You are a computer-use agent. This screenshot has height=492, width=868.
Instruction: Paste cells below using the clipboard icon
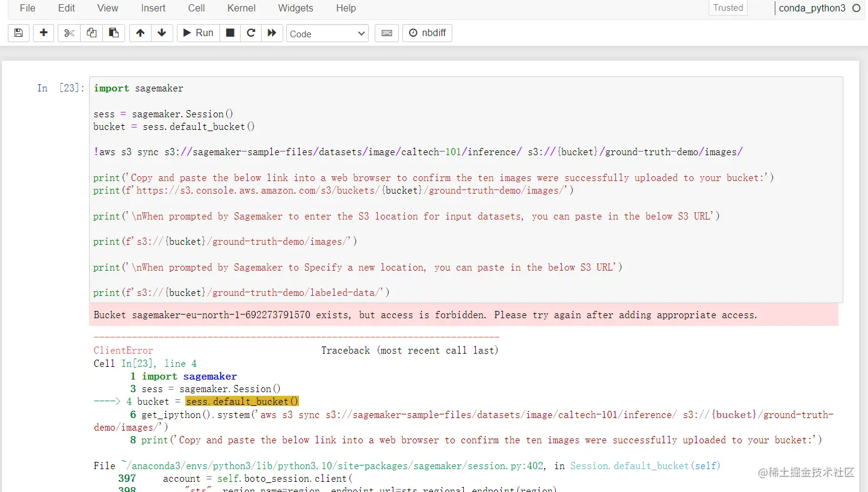tap(114, 33)
